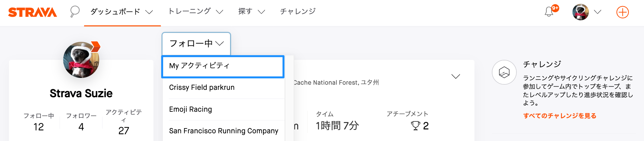Open すべてのチャレンジを見る link

click(560, 116)
